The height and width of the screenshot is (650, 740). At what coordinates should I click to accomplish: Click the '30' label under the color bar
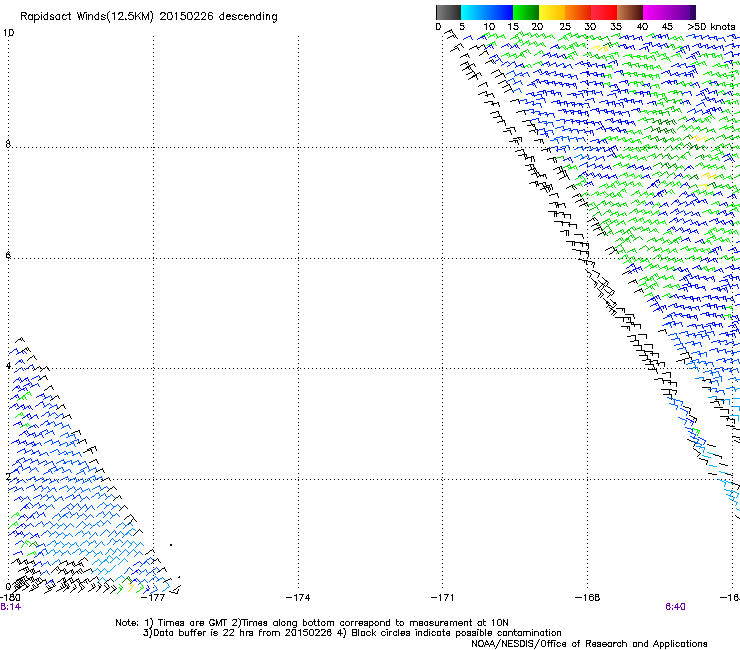[590, 27]
